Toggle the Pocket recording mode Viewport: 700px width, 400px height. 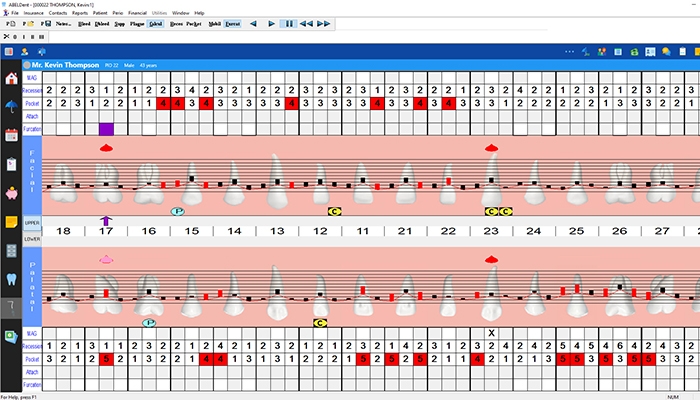194,24
